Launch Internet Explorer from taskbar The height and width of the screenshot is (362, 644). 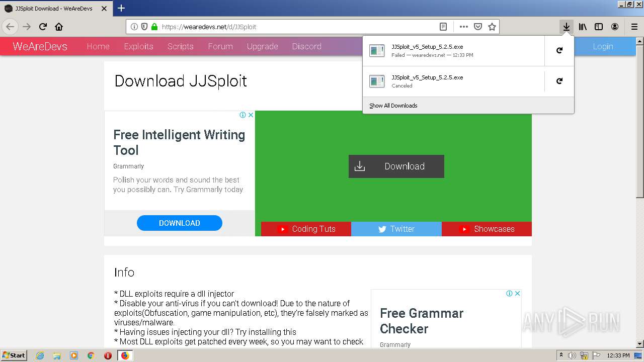coord(40,355)
